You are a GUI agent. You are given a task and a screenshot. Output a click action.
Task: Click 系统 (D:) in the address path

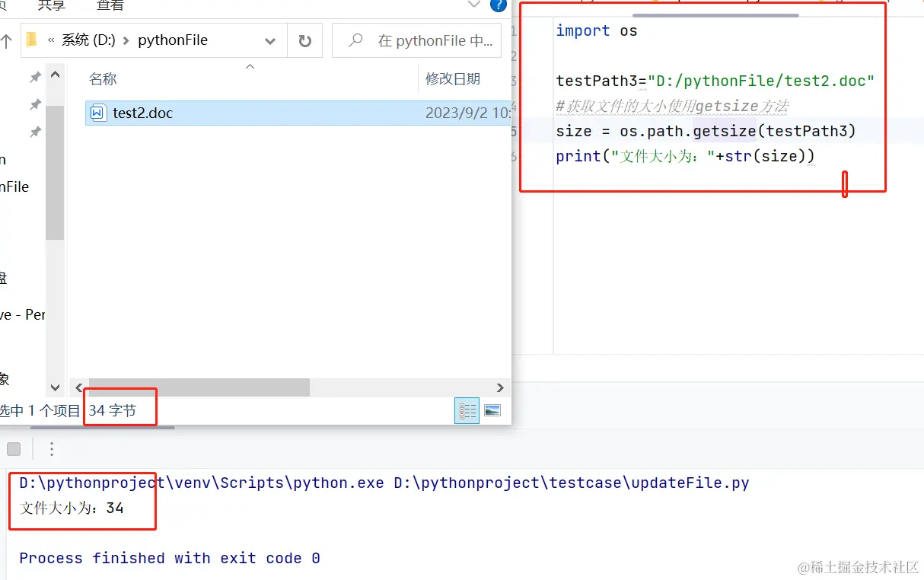pyautogui.click(x=88, y=40)
